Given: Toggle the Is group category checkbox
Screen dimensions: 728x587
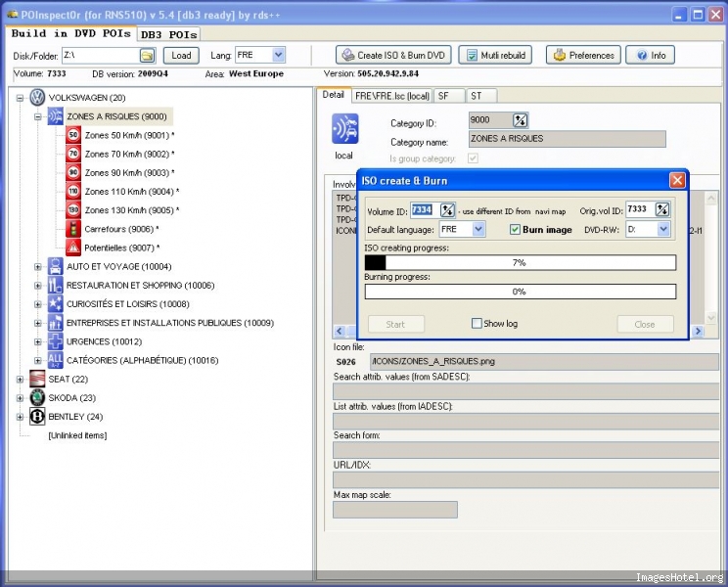Looking at the screenshot, I should point(474,158).
